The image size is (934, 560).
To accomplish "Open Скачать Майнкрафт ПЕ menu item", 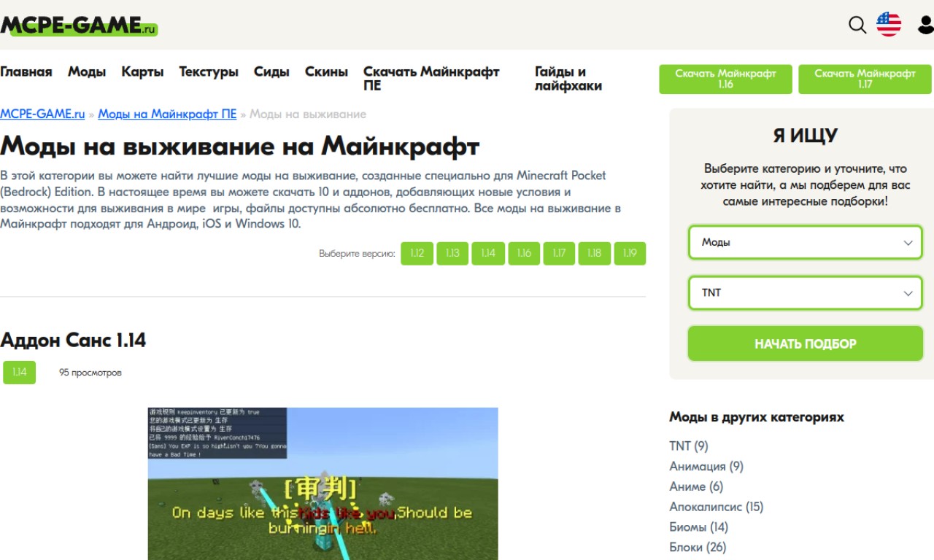I will [431, 79].
